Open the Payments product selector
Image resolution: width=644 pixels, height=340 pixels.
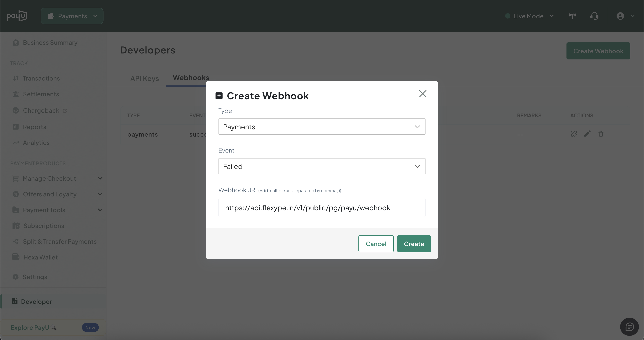click(x=72, y=16)
